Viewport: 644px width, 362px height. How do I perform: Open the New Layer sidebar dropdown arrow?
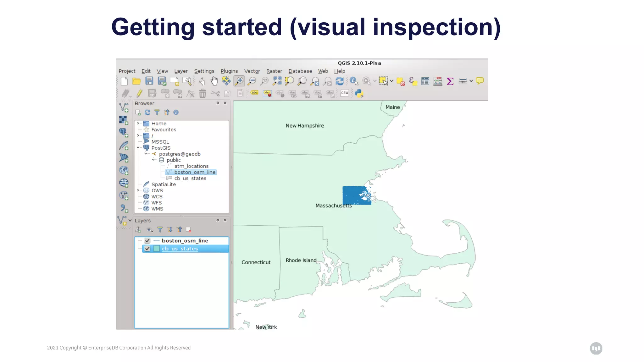[130, 221]
